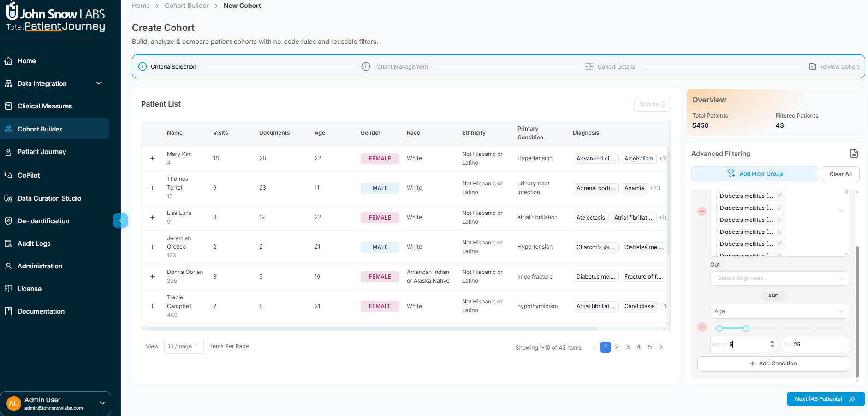This screenshot has width=868, height=416.
Task: Collapse the sidebar with the blue arrow tab
Action: 120,220
